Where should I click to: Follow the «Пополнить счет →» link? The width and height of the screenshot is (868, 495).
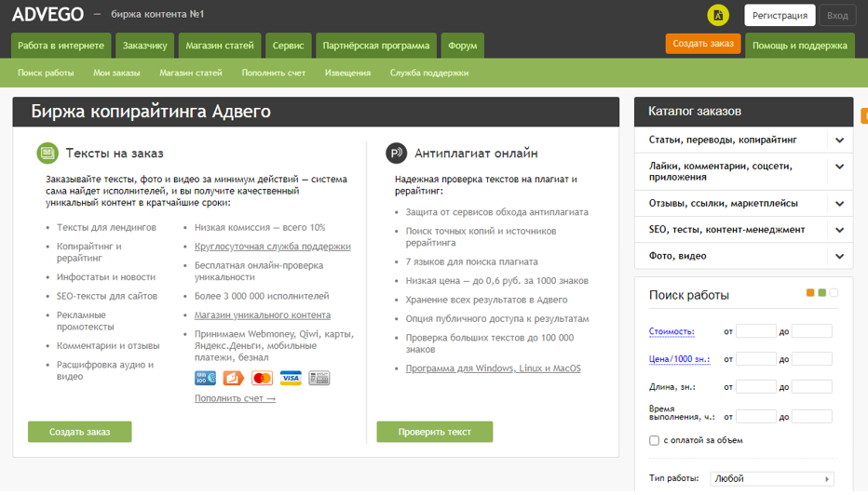(235, 398)
